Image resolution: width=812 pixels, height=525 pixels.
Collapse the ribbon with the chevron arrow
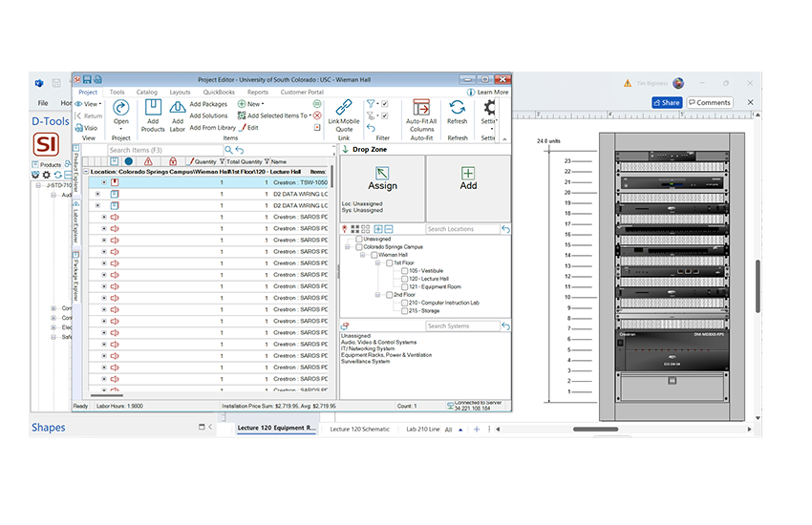pyautogui.click(x=504, y=139)
